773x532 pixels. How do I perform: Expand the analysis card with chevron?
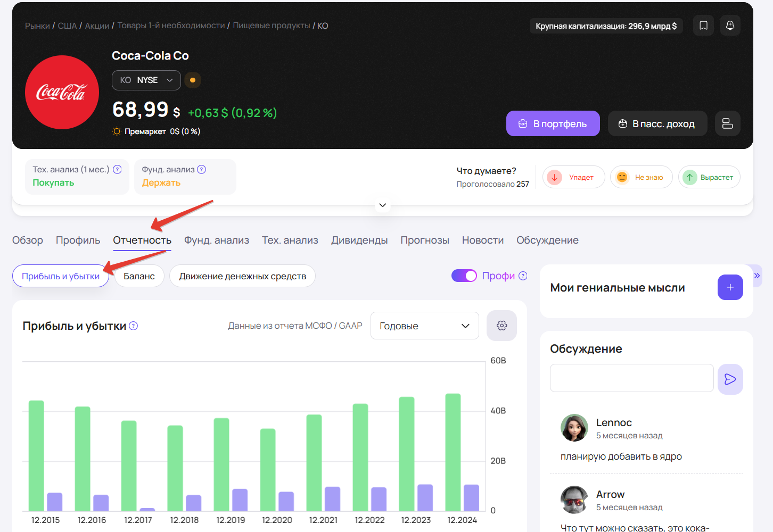coord(383,205)
